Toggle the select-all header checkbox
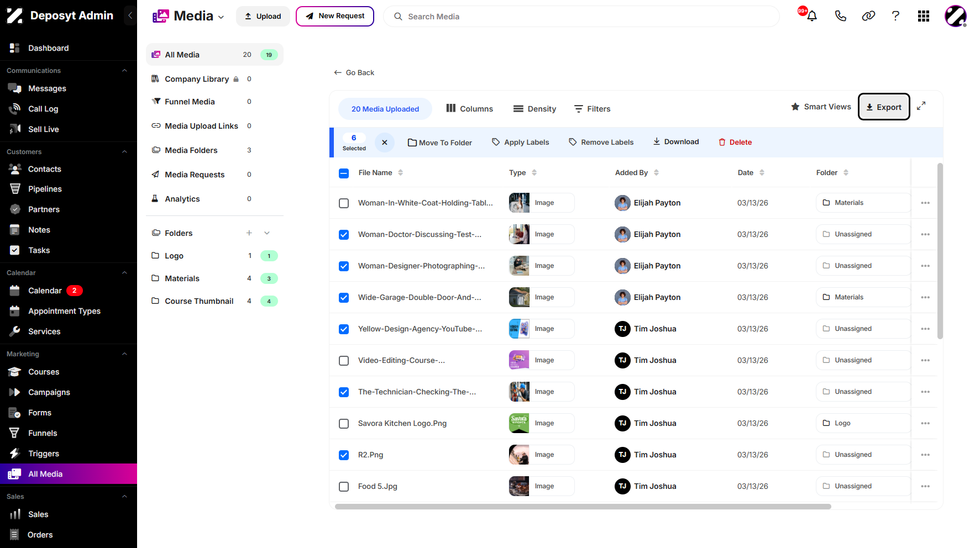This screenshot has height=548, width=980. 344,173
